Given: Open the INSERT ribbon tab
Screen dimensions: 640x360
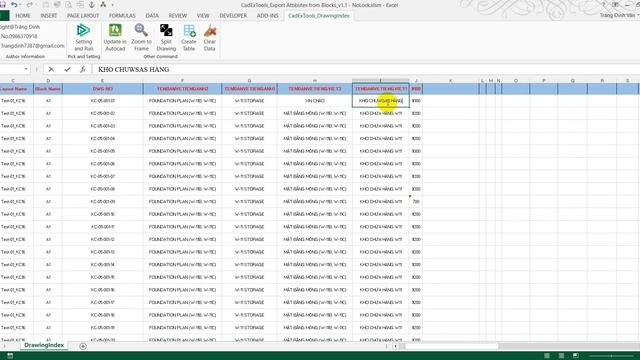Looking at the screenshot, I should click(49, 16).
